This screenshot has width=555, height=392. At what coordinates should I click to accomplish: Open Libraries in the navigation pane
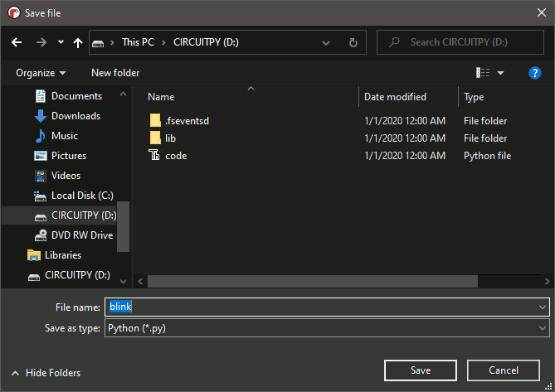(x=63, y=255)
